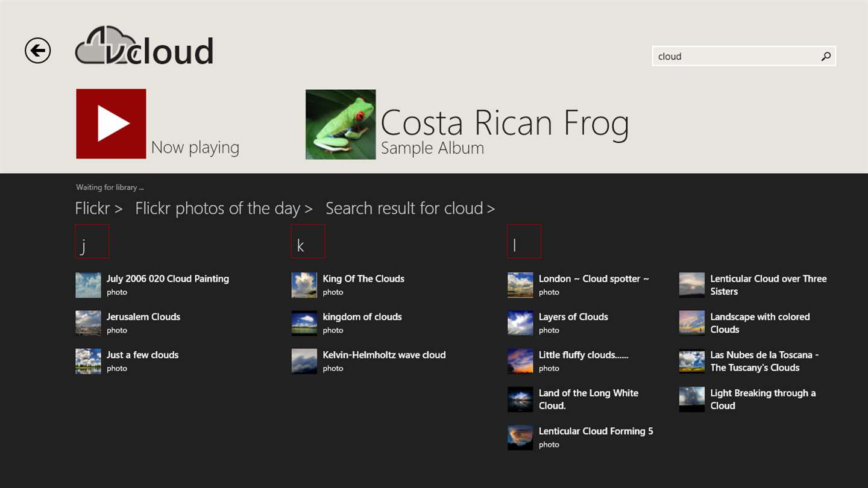This screenshot has width=868, height=488.
Task: Select King Of The Clouds photo
Action: point(363,279)
